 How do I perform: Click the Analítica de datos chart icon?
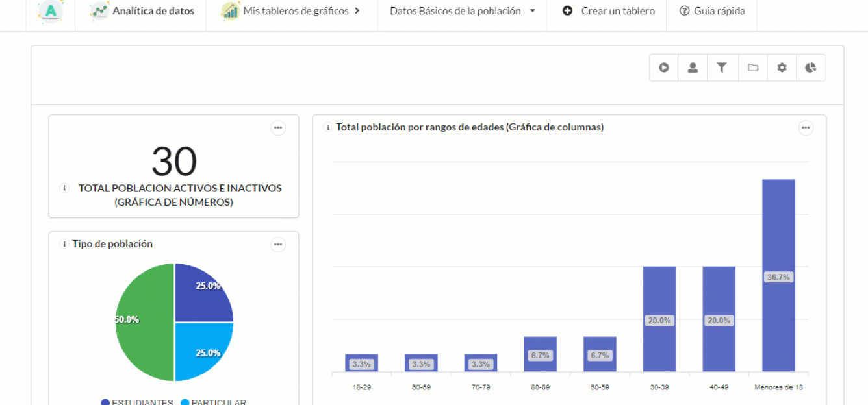99,11
